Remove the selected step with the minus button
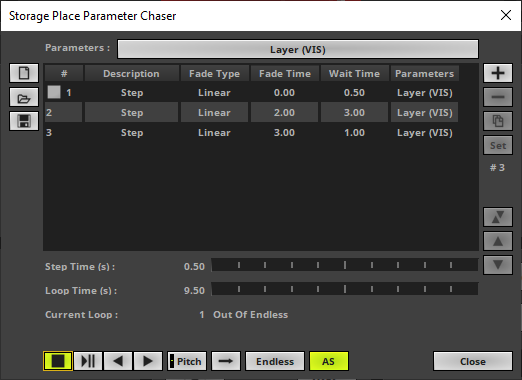 (498, 97)
